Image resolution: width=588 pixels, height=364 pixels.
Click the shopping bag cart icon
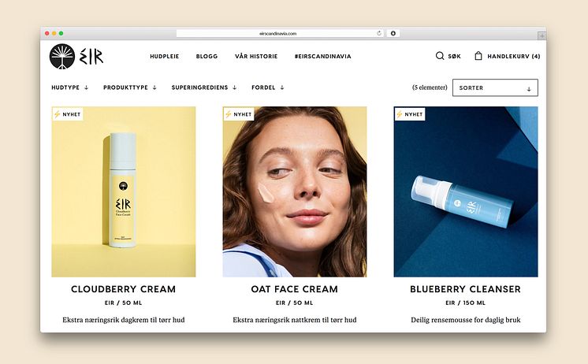coord(478,56)
